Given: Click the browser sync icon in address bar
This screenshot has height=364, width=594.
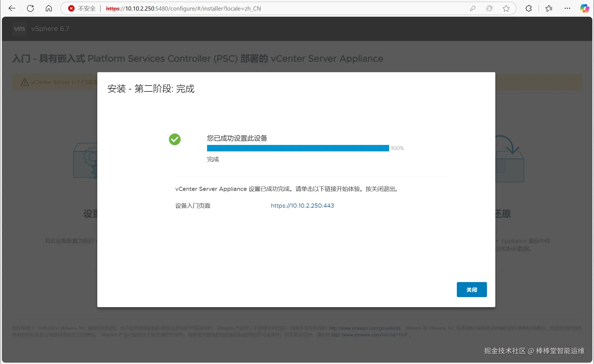Looking at the screenshot, I should (489, 8).
